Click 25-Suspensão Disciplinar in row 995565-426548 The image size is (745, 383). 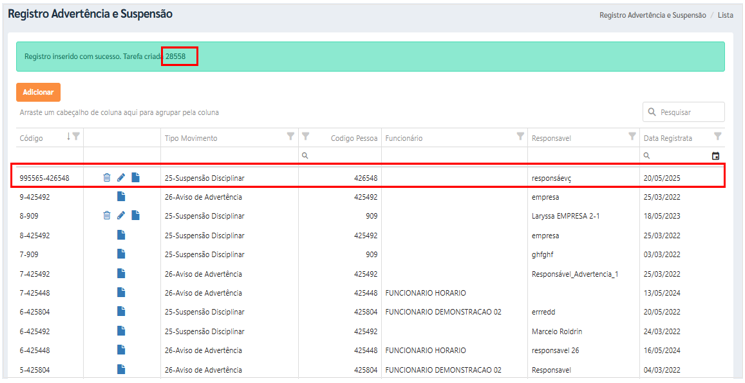(x=204, y=178)
